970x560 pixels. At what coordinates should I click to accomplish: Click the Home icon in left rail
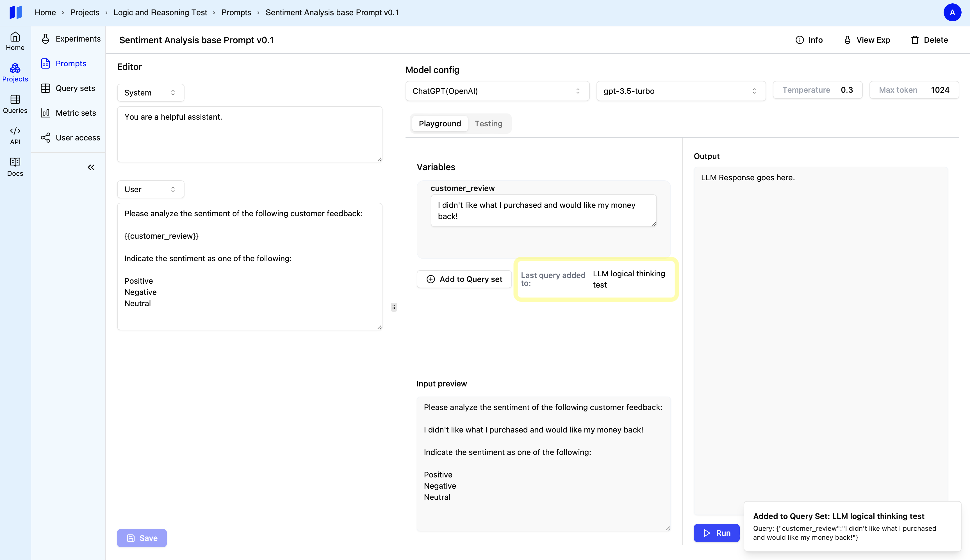[x=15, y=37]
